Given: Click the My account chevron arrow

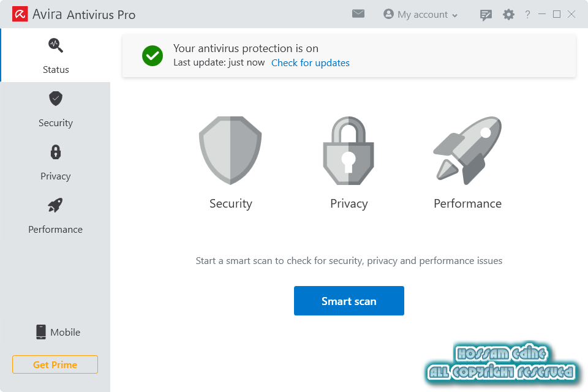Looking at the screenshot, I should (454, 16).
